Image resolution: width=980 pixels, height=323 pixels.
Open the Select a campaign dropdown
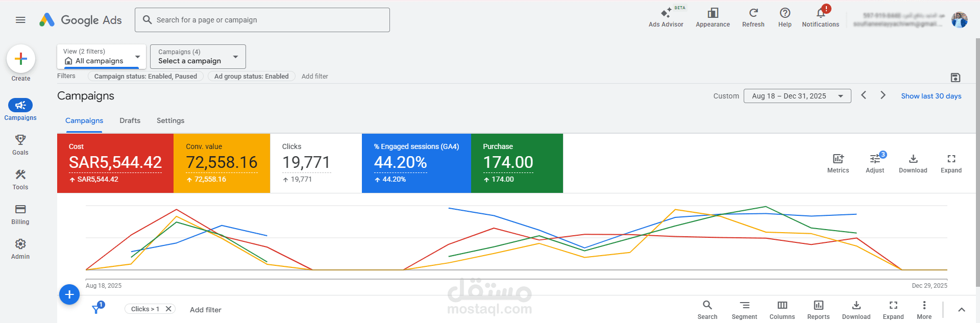[x=198, y=56]
